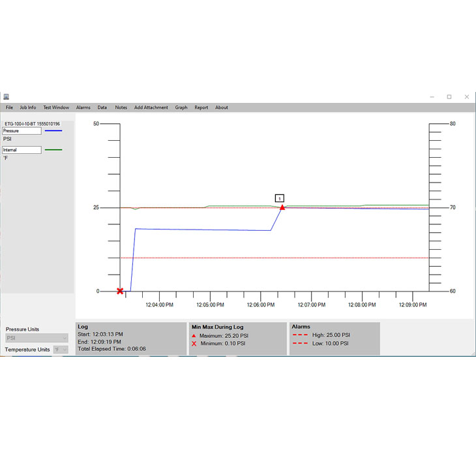
Task: Click the red X icon beside Minimum
Action: click(x=194, y=343)
